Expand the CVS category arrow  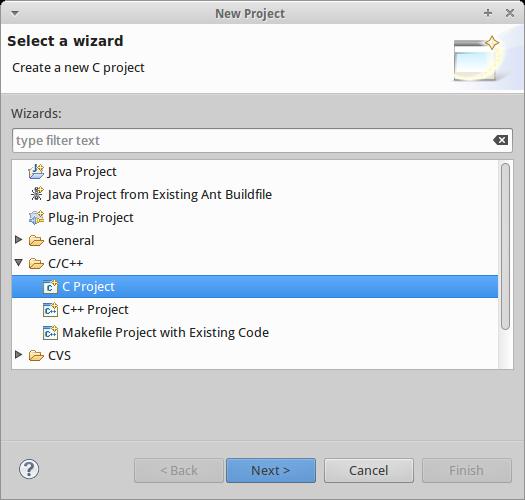pyautogui.click(x=19, y=355)
